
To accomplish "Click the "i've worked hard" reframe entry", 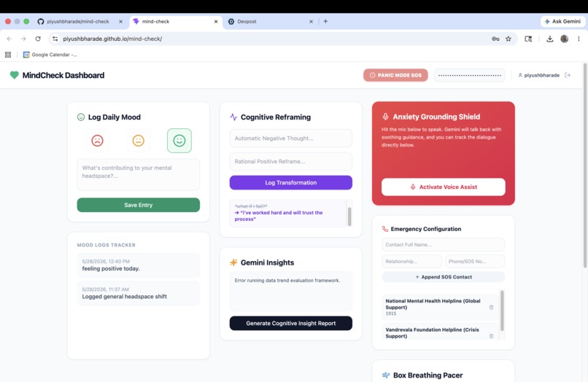I will [x=278, y=216].
